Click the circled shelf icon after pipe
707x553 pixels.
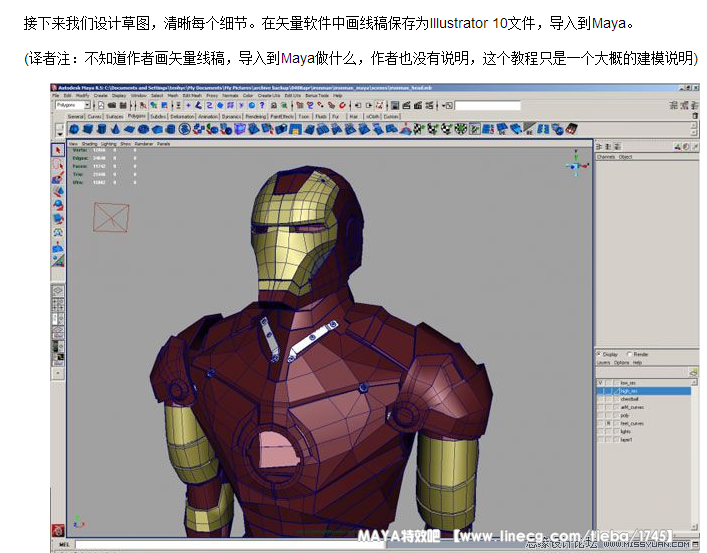tap(184, 129)
